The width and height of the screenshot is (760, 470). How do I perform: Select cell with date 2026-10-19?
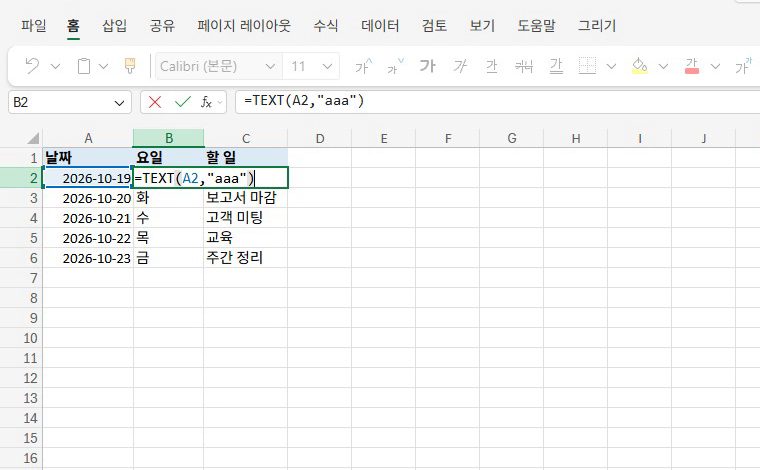tap(88, 178)
